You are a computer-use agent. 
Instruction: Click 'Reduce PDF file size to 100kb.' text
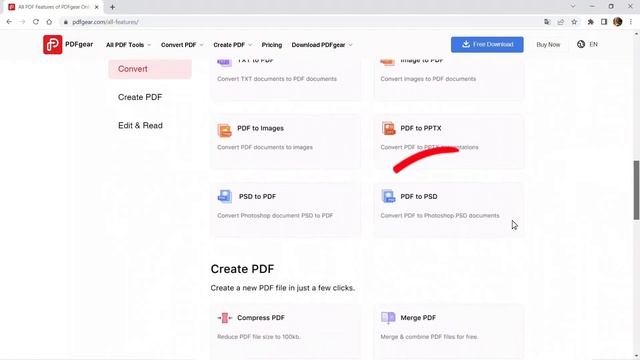click(259, 337)
